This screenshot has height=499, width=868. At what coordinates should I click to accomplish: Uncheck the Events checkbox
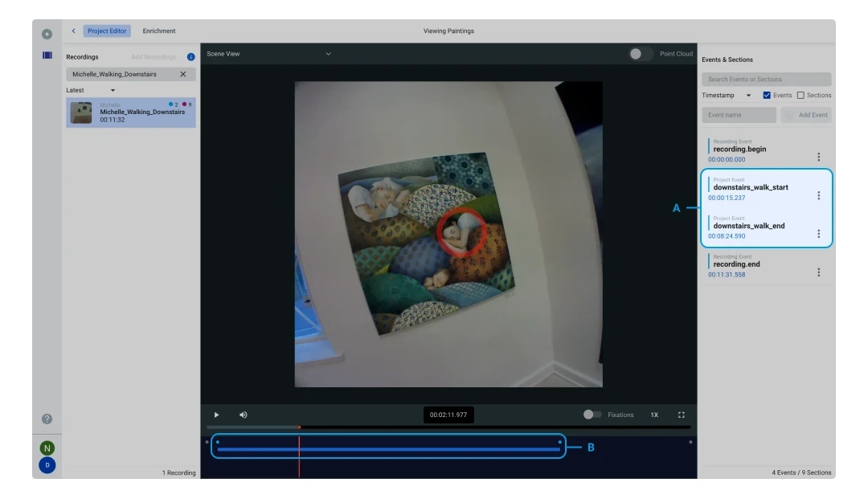click(x=767, y=95)
